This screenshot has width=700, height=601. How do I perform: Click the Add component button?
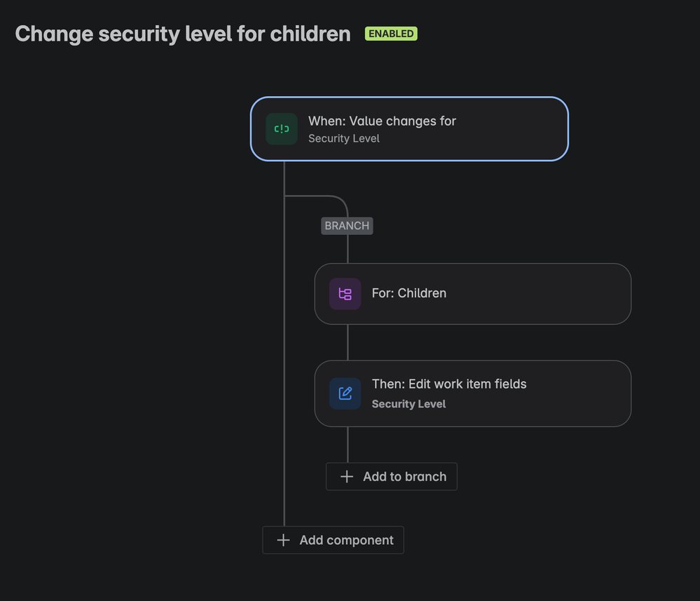pos(333,540)
